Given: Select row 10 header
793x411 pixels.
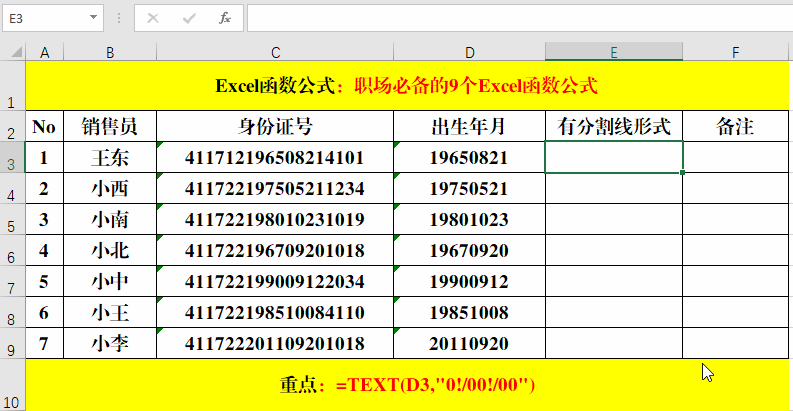Looking at the screenshot, I should [x=12, y=385].
